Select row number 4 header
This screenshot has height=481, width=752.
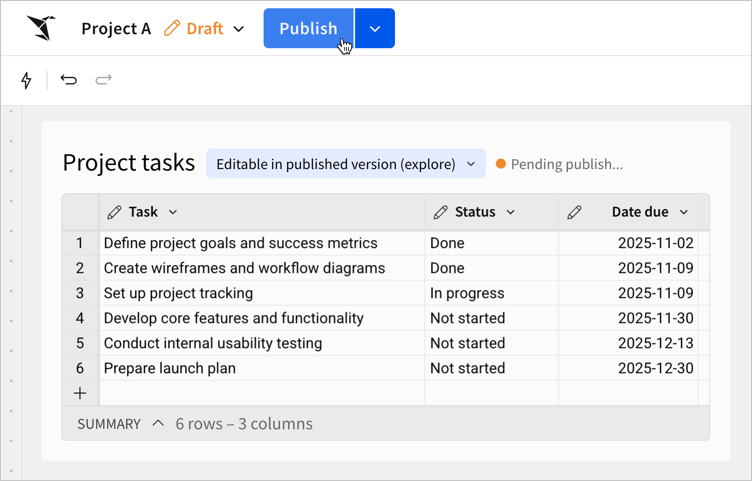point(80,318)
